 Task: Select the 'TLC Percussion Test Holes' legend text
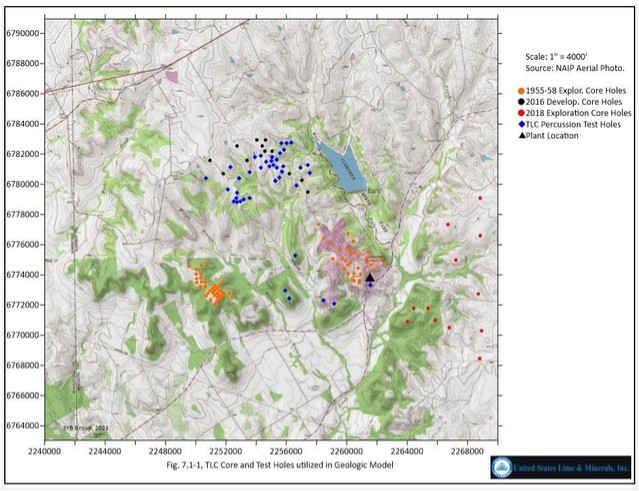click(575, 124)
